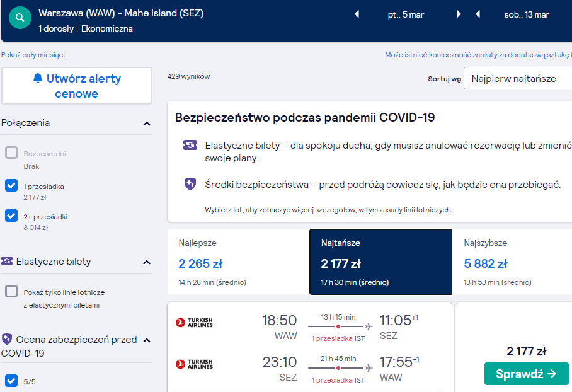Enable only airlines with flexible tickets checkbox
The image size is (572, 392).
point(11,291)
